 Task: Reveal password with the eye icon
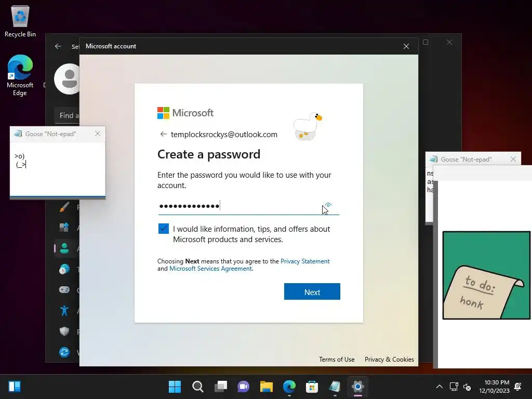(328, 205)
